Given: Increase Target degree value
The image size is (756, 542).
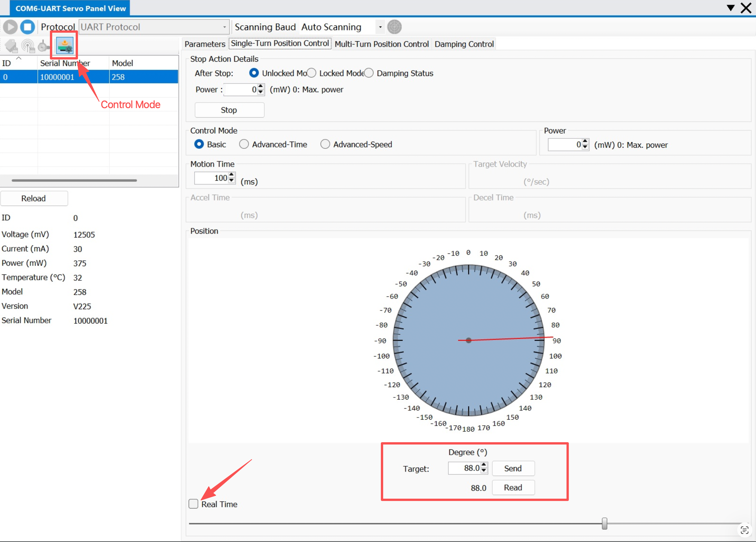Looking at the screenshot, I should (x=484, y=465).
